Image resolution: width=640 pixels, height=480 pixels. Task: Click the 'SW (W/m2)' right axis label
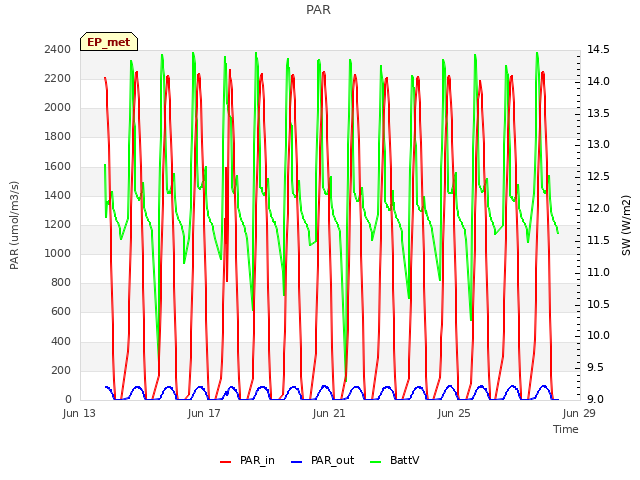click(626, 225)
